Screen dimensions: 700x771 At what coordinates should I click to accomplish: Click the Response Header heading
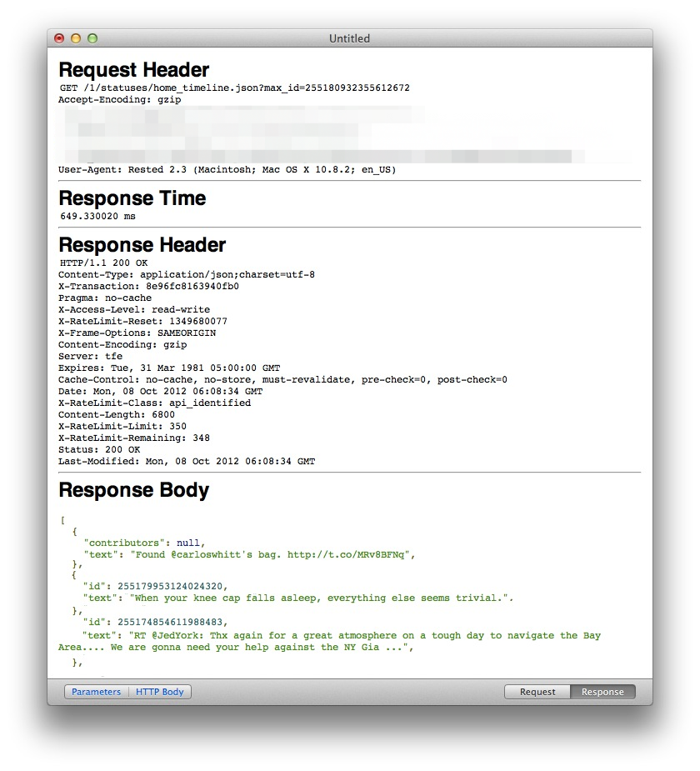pos(142,245)
